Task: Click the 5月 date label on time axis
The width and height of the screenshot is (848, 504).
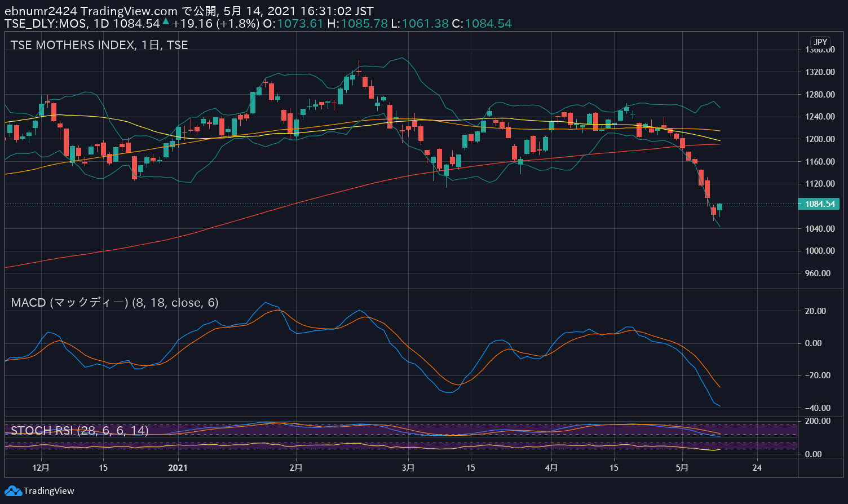Action: [682, 467]
